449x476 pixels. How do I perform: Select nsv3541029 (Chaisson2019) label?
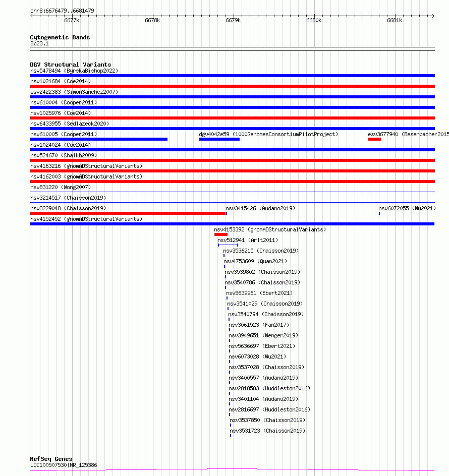pyautogui.click(x=265, y=304)
